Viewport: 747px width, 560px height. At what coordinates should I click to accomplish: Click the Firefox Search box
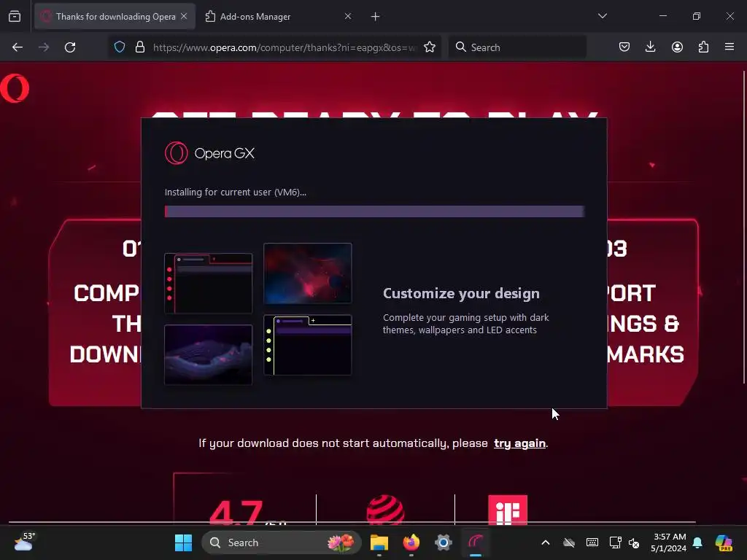point(517,47)
